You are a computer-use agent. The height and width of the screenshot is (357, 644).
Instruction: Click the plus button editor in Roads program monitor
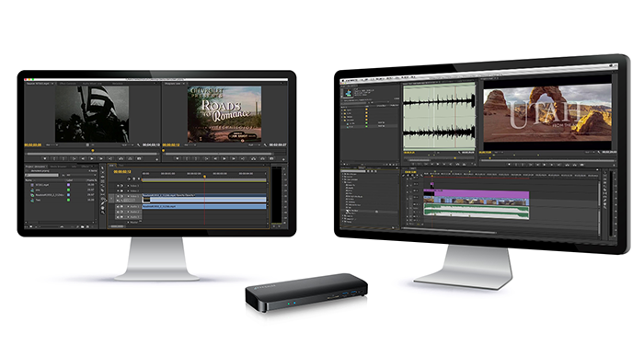pyautogui.click(x=283, y=159)
